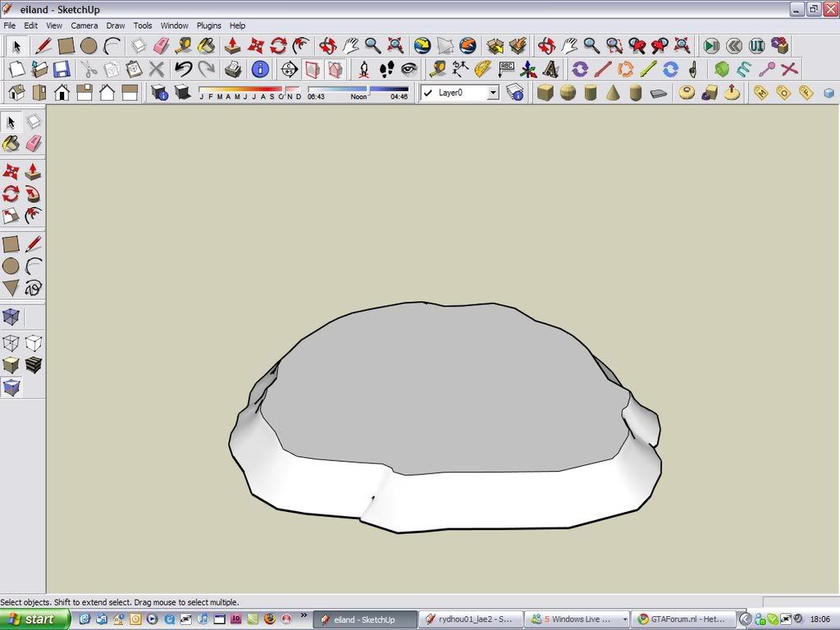The height and width of the screenshot is (630, 840).
Task: Toggle Display Section Planes
Action: click(312, 69)
